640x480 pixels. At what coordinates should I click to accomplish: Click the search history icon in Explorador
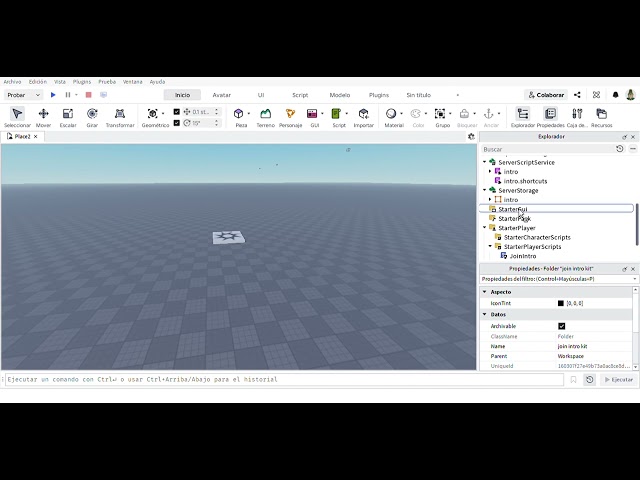click(x=620, y=149)
